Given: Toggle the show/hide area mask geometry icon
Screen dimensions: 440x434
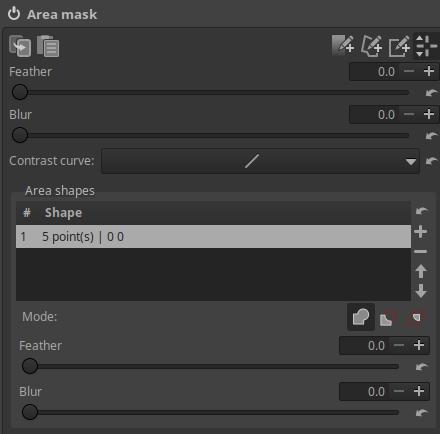Looking at the screenshot, I should click(426, 46).
